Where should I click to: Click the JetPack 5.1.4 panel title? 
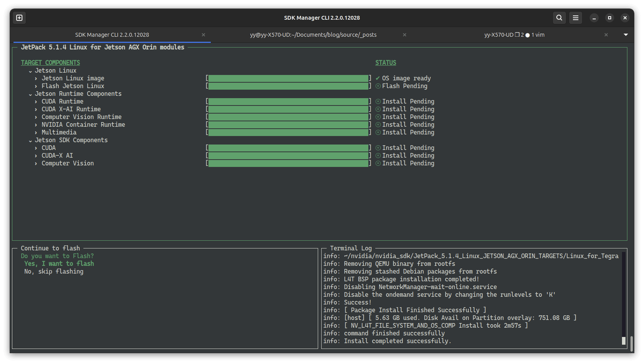tap(103, 47)
